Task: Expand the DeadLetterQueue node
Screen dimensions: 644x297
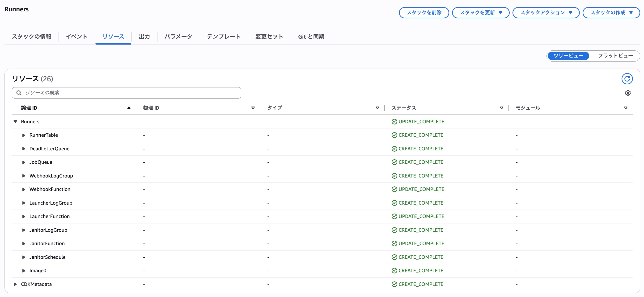Action: (24, 149)
